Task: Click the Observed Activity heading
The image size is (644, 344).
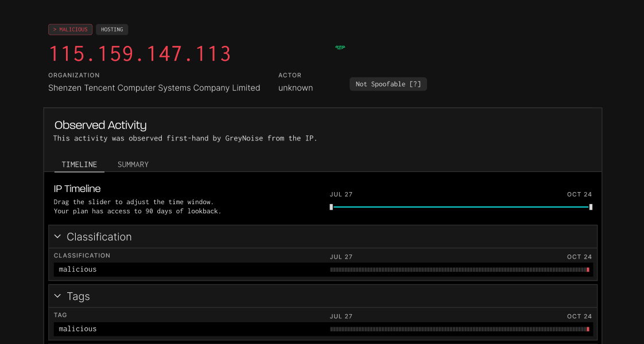Action: 100,125
